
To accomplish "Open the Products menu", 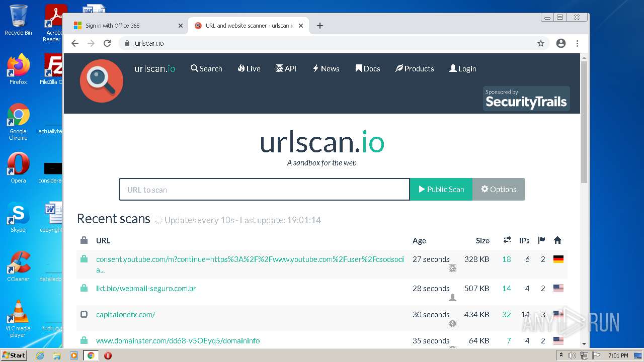I will point(415,69).
